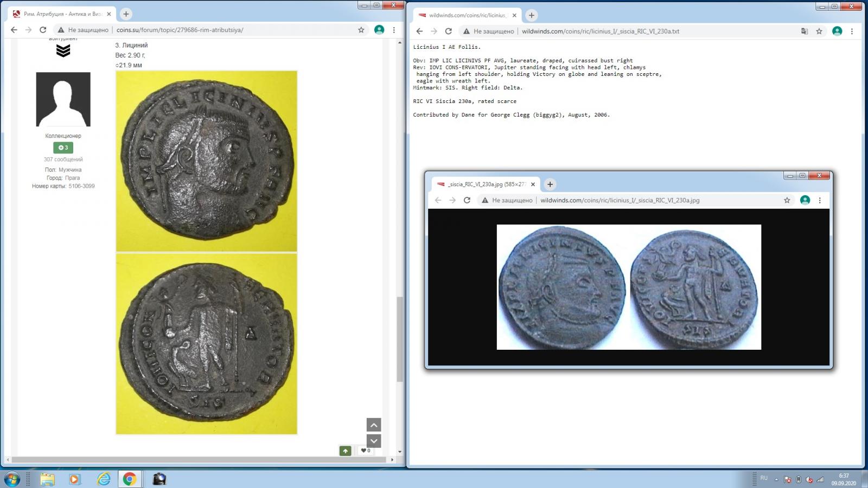Upvote the post with the green arrow

coord(345,451)
